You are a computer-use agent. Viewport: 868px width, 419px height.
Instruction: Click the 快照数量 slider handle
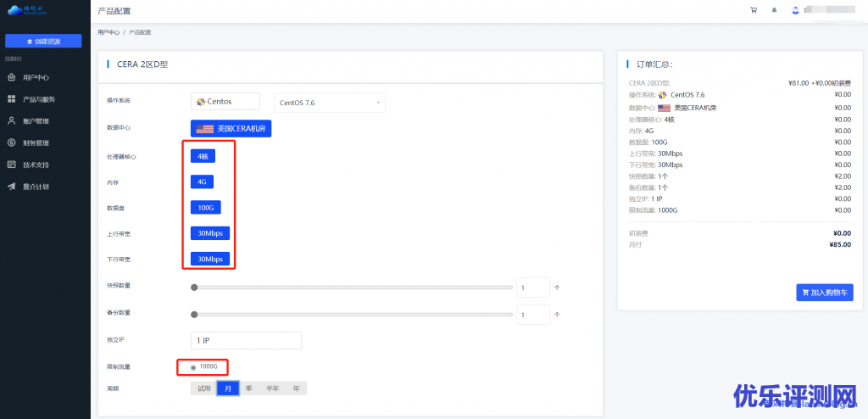tap(194, 288)
